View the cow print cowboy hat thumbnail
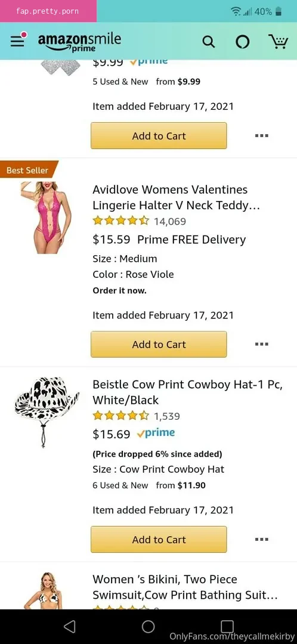Viewport: 297px width, 644px height. (46, 411)
